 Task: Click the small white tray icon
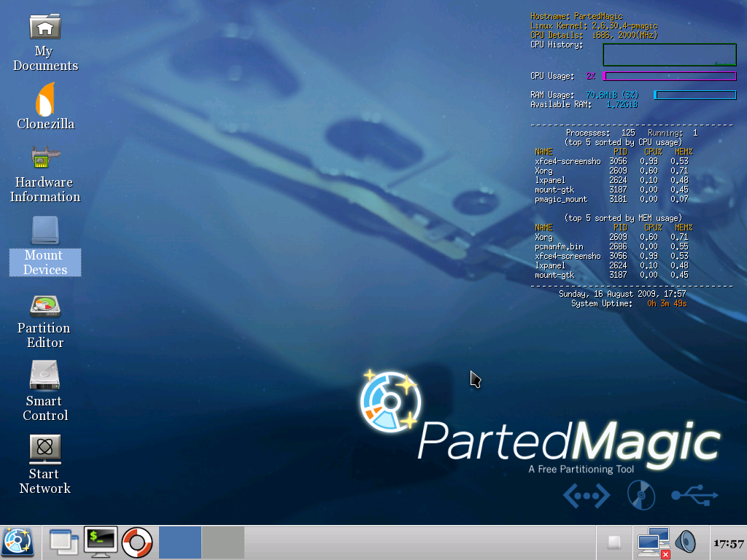click(x=614, y=542)
